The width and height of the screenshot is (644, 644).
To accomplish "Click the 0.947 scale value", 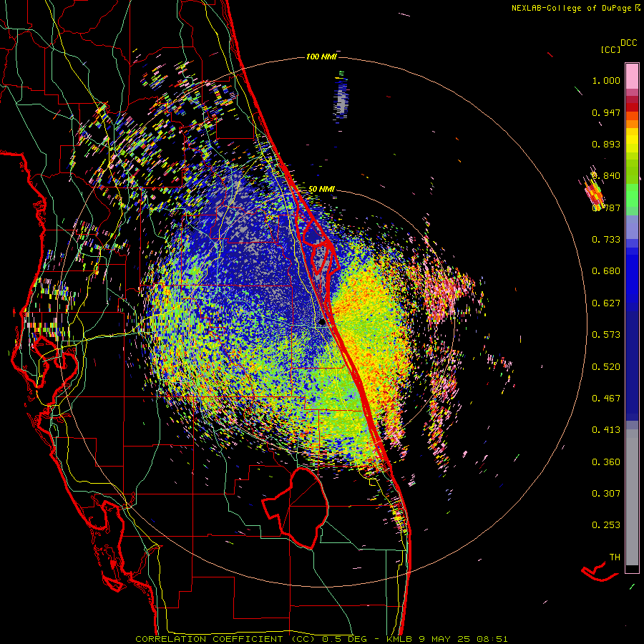I will tap(606, 112).
